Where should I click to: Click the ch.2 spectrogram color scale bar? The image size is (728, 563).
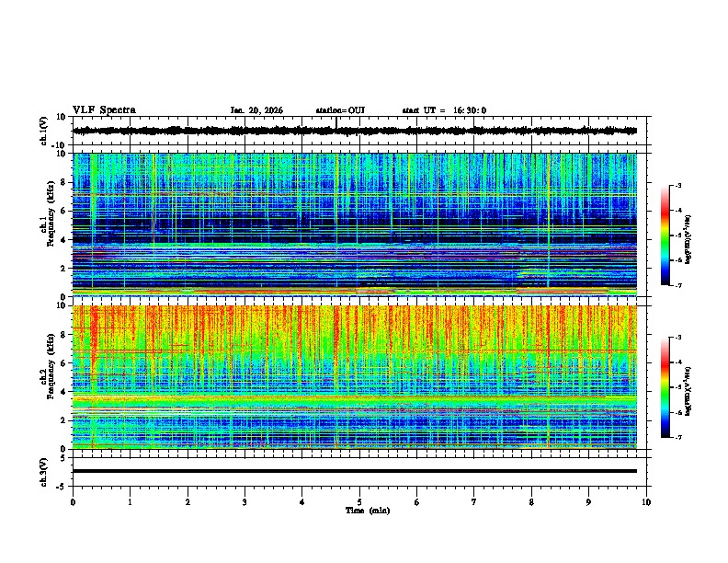(665, 387)
